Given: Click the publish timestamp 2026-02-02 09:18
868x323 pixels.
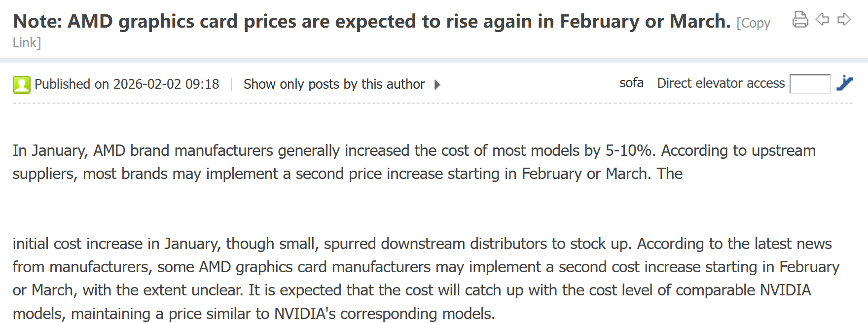Looking at the screenshot, I should point(166,84).
